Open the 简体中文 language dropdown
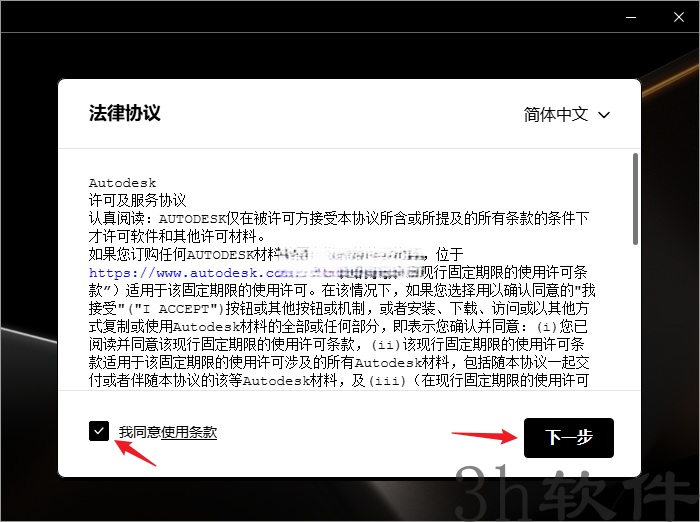700x522 pixels. [x=566, y=115]
